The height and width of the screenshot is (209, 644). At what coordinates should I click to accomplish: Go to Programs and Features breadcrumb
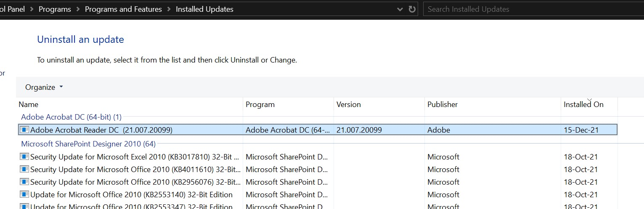(x=123, y=9)
